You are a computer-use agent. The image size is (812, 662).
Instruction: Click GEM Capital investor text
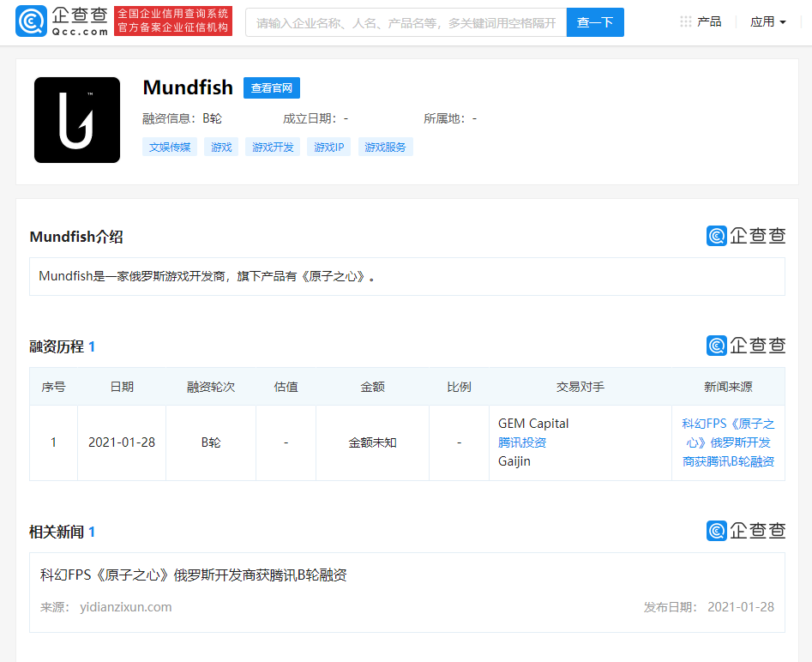(x=533, y=424)
